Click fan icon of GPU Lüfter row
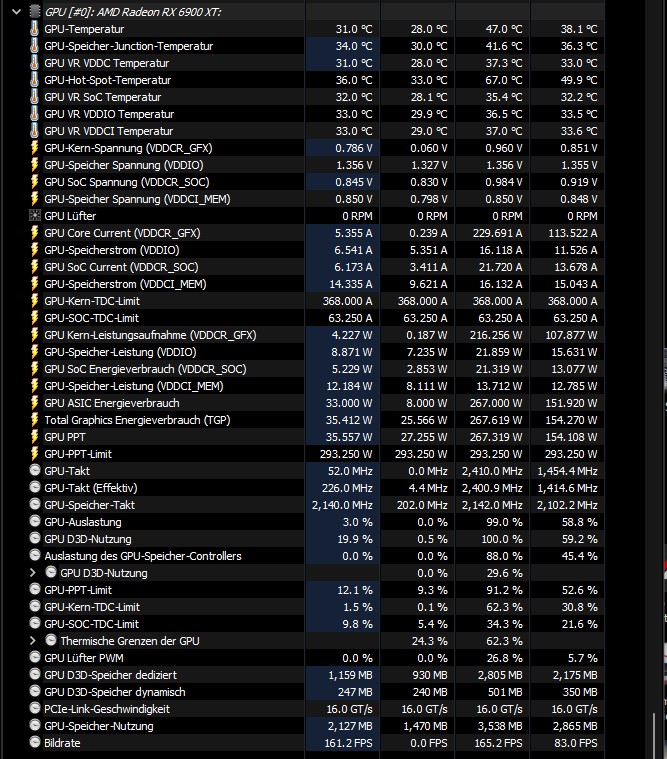The image size is (667, 759). 35,215
